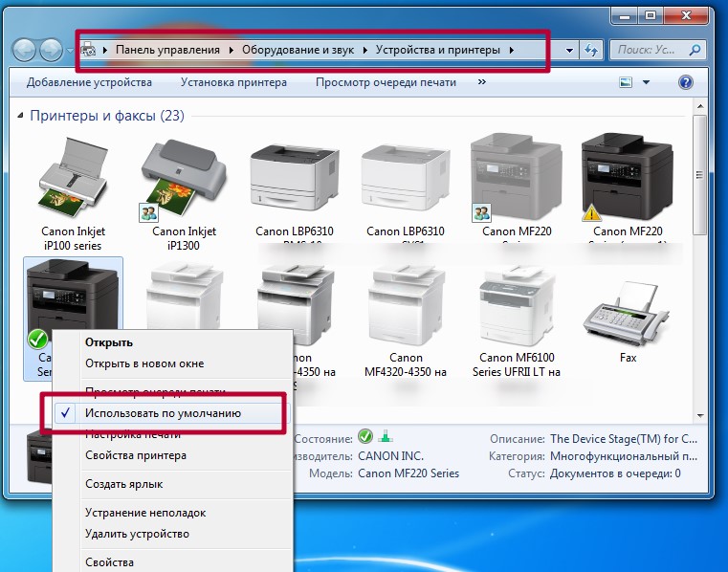
Task: Go to Устройства и принтеры breadcrumb
Action: pyautogui.click(x=438, y=50)
